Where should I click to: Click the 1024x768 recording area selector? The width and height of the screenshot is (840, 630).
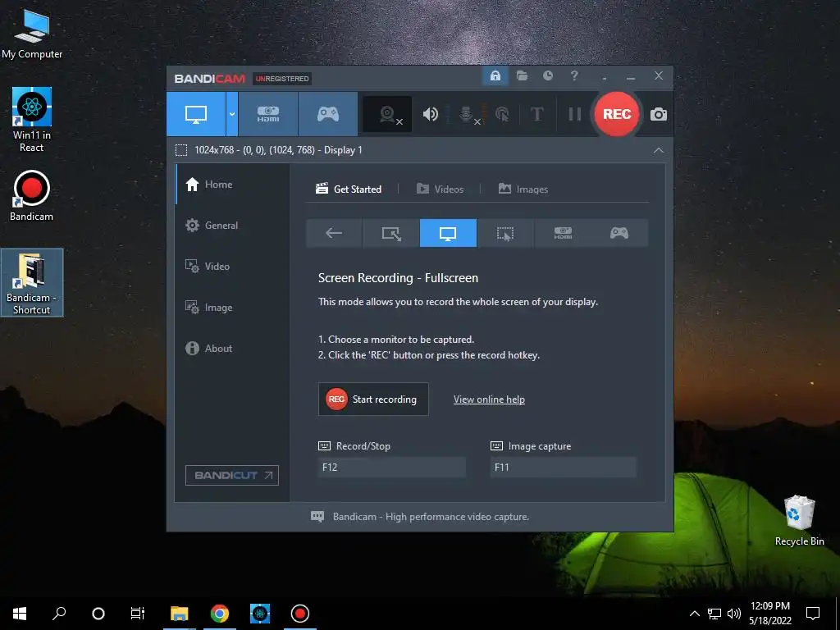point(269,150)
